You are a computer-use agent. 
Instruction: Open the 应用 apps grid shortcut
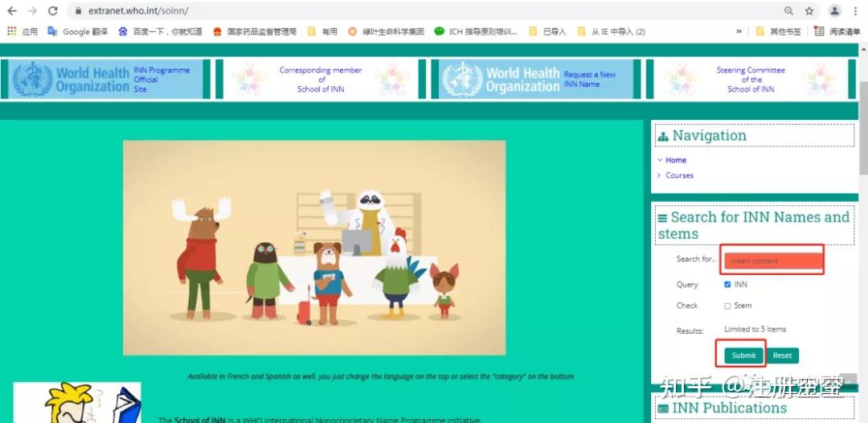(23, 31)
